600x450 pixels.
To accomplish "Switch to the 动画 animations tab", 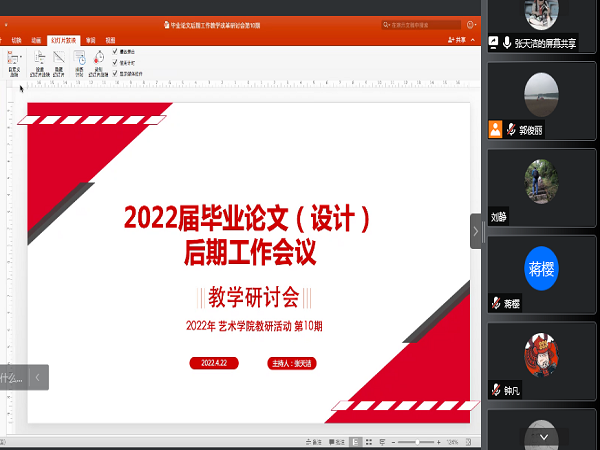I will 36,40.
